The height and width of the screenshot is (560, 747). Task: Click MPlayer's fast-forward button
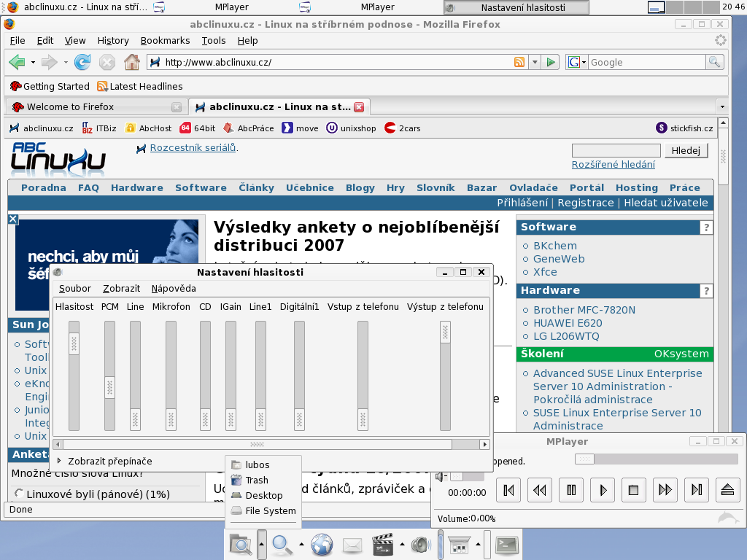pos(665,490)
